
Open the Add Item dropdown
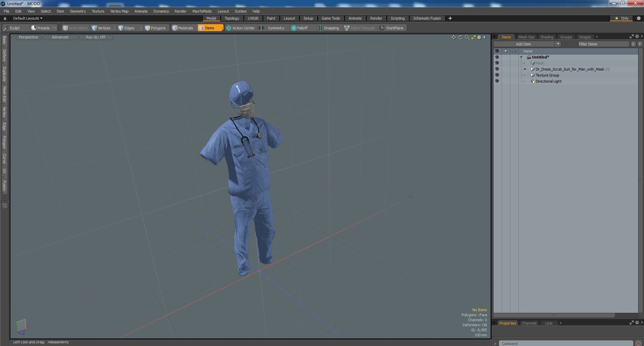(527, 44)
